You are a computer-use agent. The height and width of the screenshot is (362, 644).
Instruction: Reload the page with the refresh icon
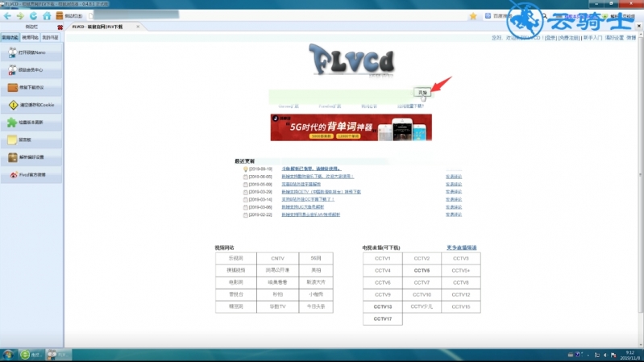[33, 15]
